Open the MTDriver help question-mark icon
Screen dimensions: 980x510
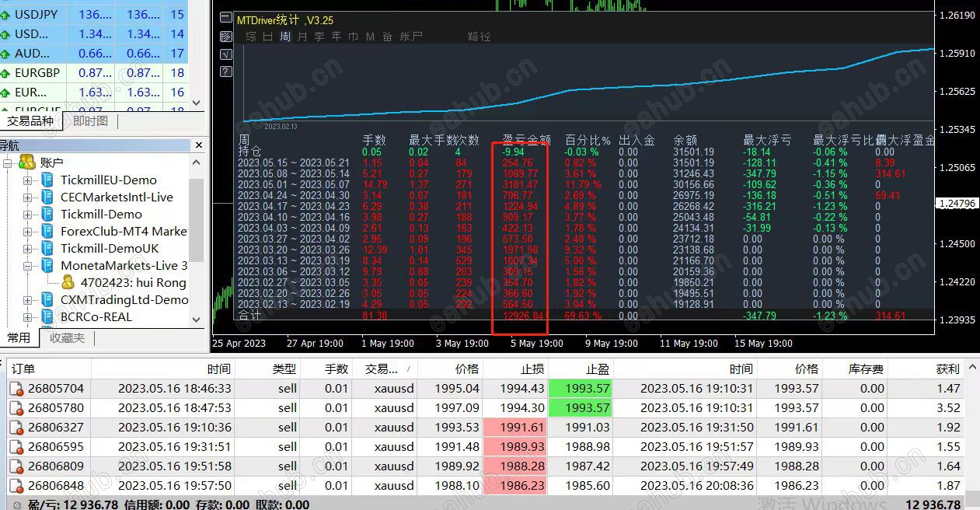click(226, 72)
